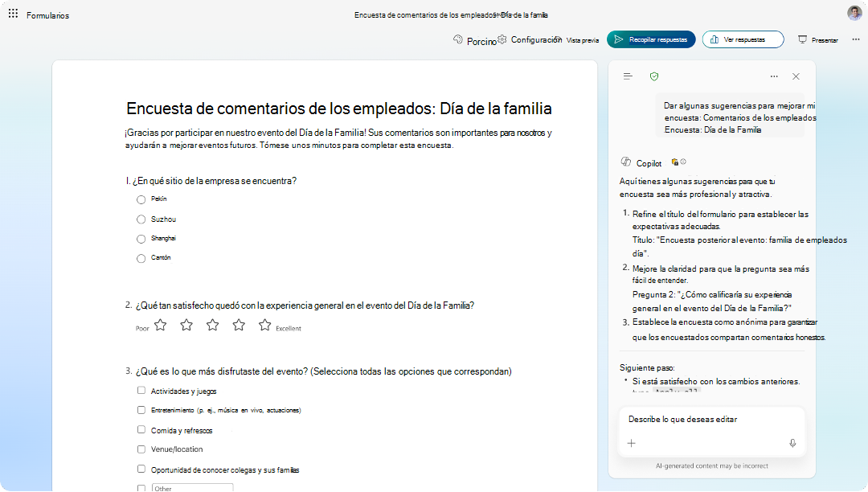Click the Other text field
Image resolution: width=868 pixels, height=492 pixels.
[192, 488]
